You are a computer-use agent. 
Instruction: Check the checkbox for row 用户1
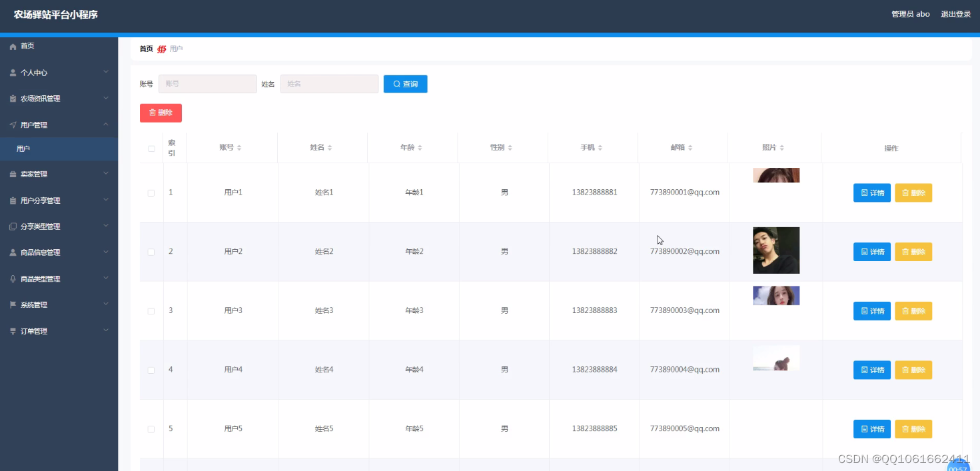pos(151,193)
